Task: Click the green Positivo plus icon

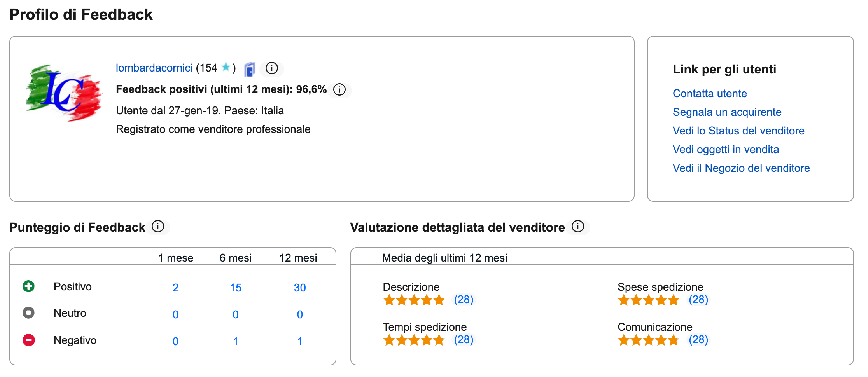Action: click(28, 286)
